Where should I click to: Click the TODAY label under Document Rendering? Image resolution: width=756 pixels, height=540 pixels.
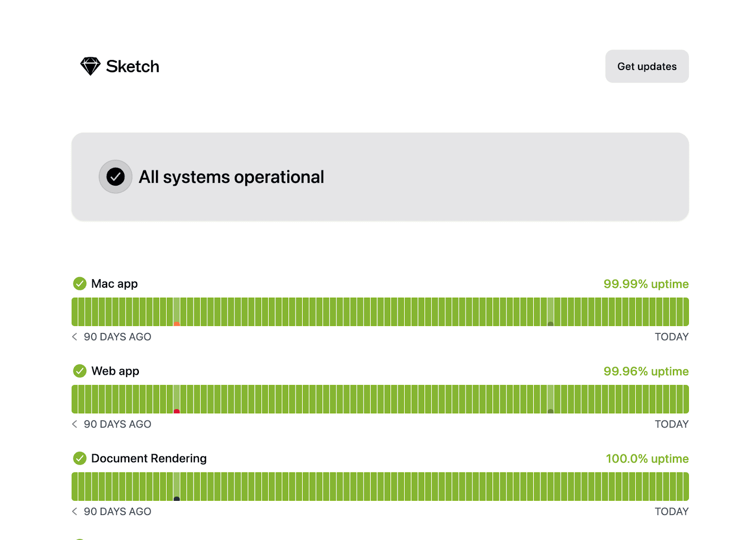[671, 512]
